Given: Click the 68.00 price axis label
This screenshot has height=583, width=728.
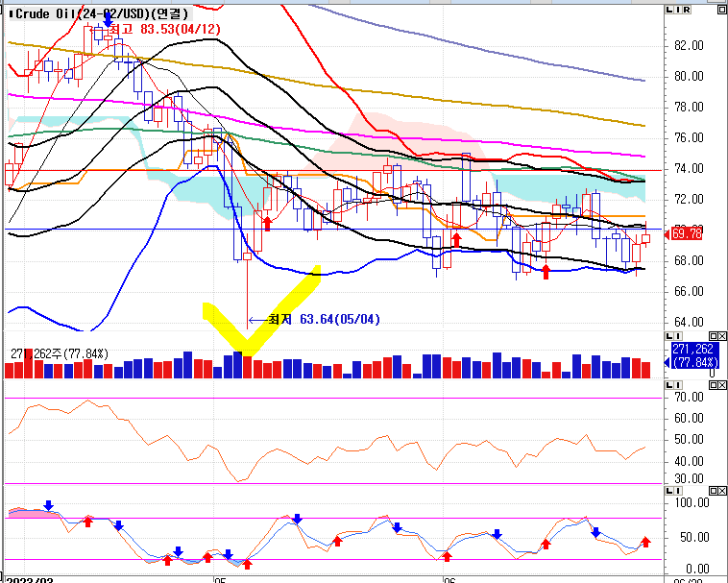Looking at the screenshot, I should [689, 260].
